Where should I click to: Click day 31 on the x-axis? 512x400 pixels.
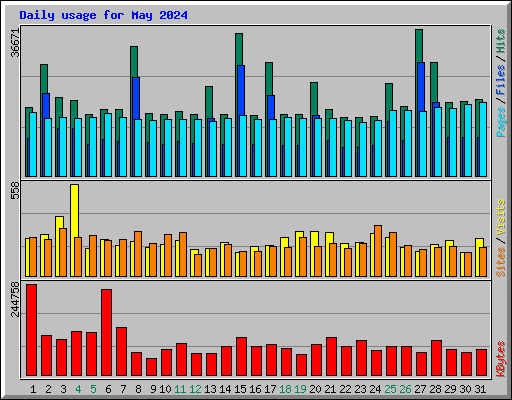click(x=480, y=389)
